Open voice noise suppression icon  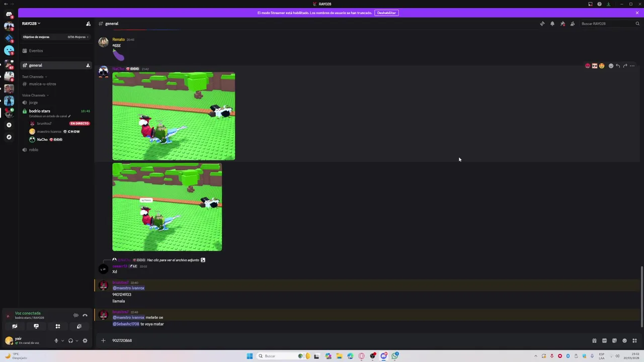click(76, 315)
